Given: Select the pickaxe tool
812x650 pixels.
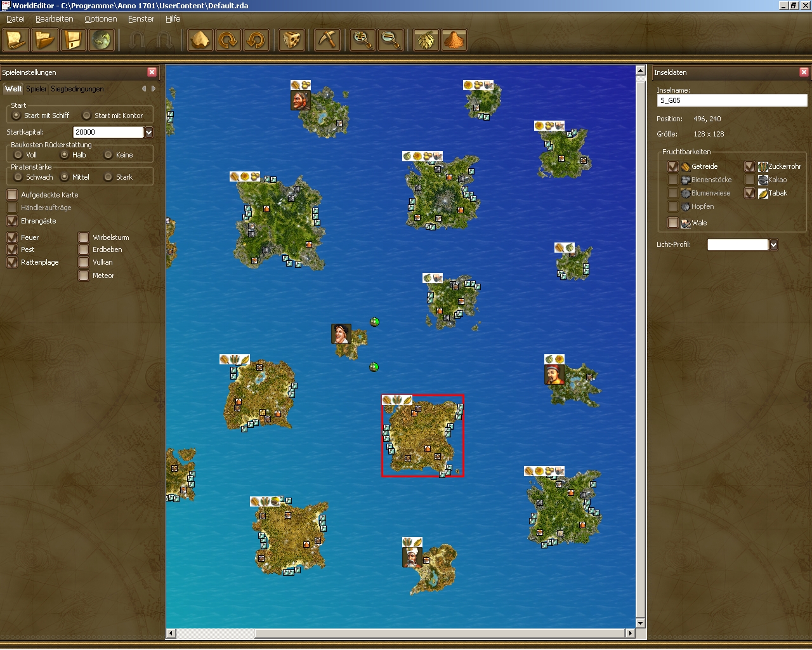Looking at the screenshot, I should pyautogui.click(x=327, y=40).
